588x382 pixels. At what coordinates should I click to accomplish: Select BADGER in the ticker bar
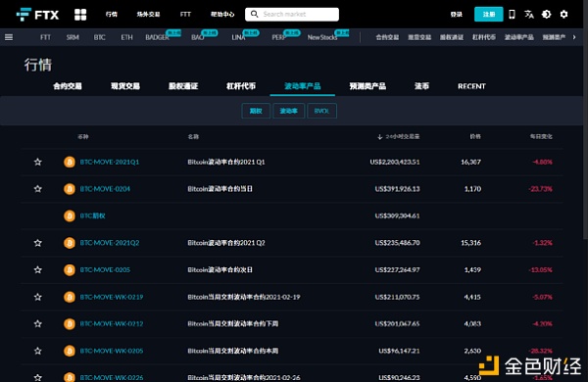157,37
